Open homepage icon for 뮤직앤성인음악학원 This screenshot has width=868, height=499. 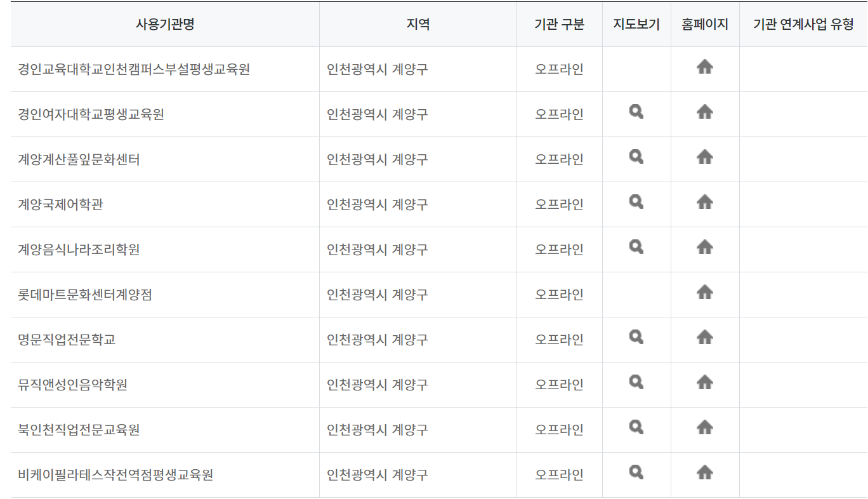(x=705, y=382)
